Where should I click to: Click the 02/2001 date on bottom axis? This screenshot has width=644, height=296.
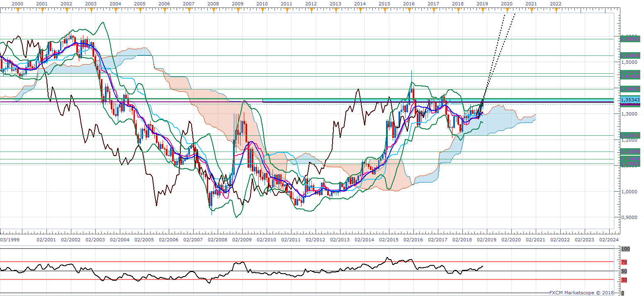[46, 240]
